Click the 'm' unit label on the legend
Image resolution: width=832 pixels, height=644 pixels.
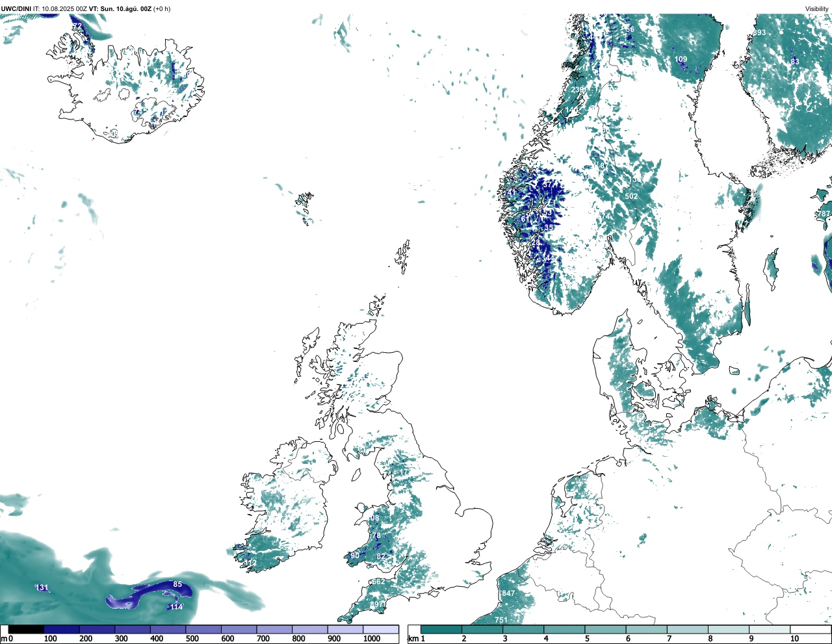(4, 639)
